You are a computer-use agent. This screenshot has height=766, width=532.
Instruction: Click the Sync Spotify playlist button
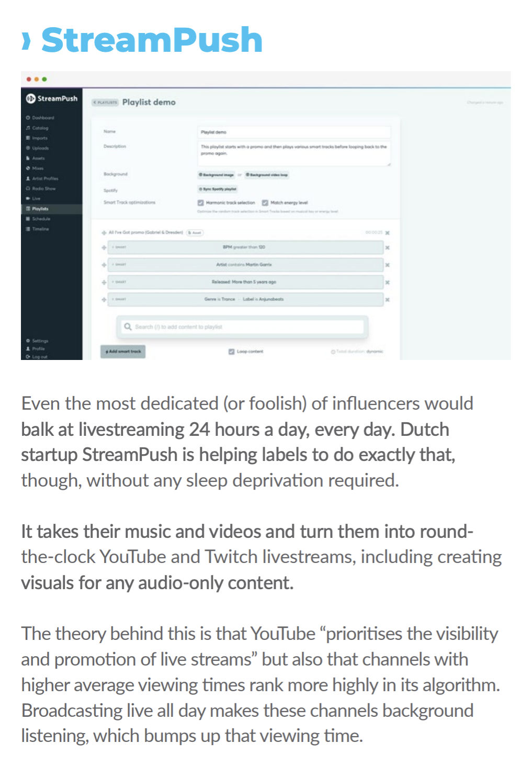218,189
